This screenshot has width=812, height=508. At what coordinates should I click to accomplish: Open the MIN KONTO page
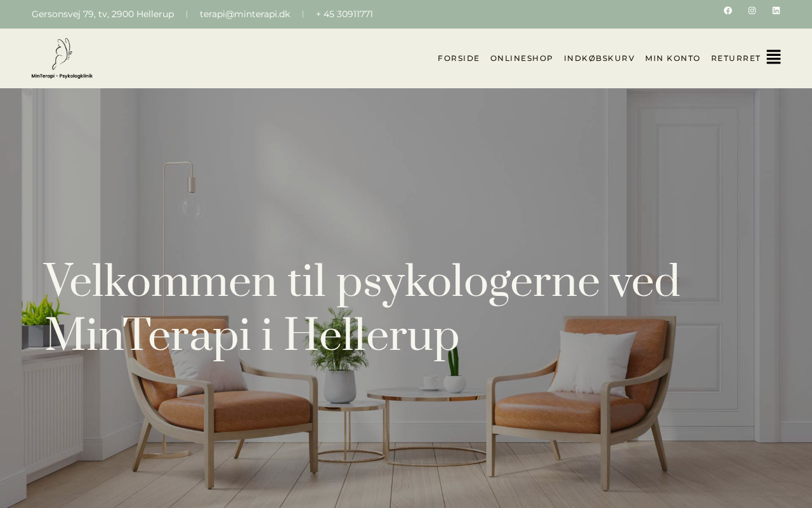(x=672, y=58)
